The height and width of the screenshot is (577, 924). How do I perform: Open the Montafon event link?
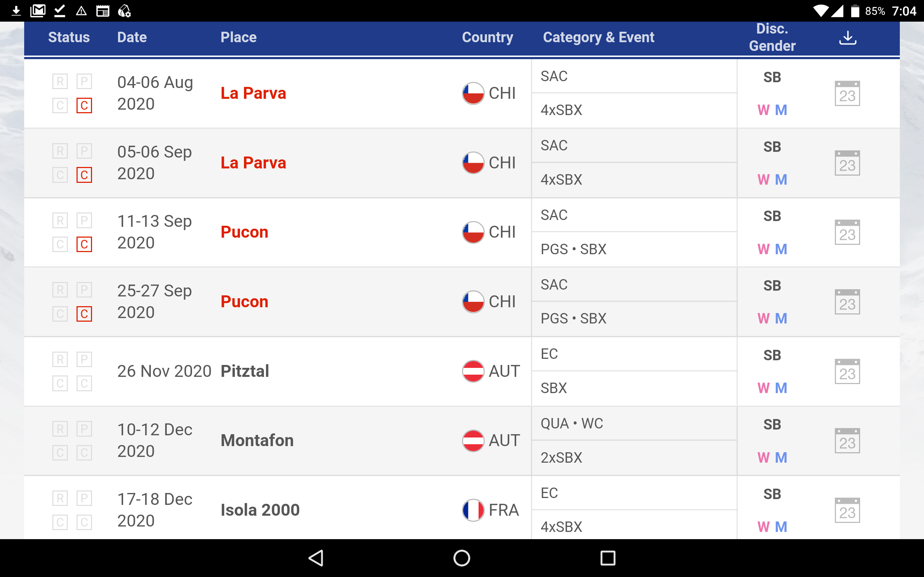pyautogui.click(x=257, y=440)
